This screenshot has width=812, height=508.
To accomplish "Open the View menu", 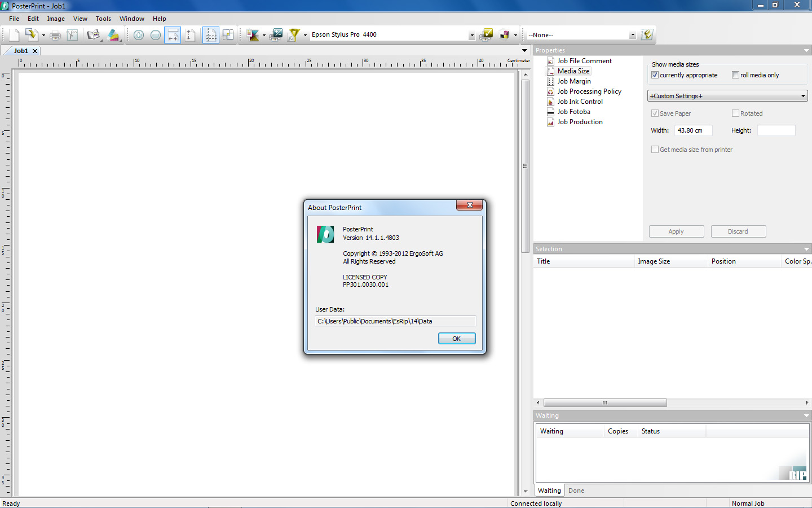I will [x=80, y=19].
